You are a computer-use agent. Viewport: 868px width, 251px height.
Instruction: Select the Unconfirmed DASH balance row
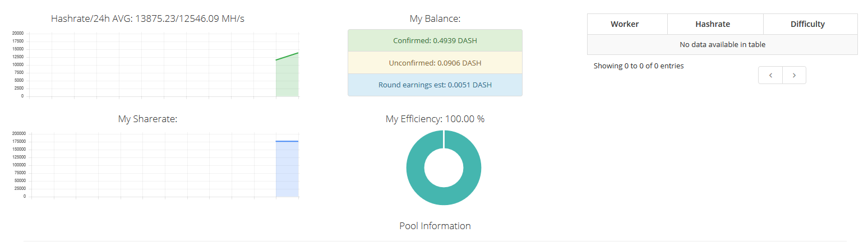[x=435, y=63]
